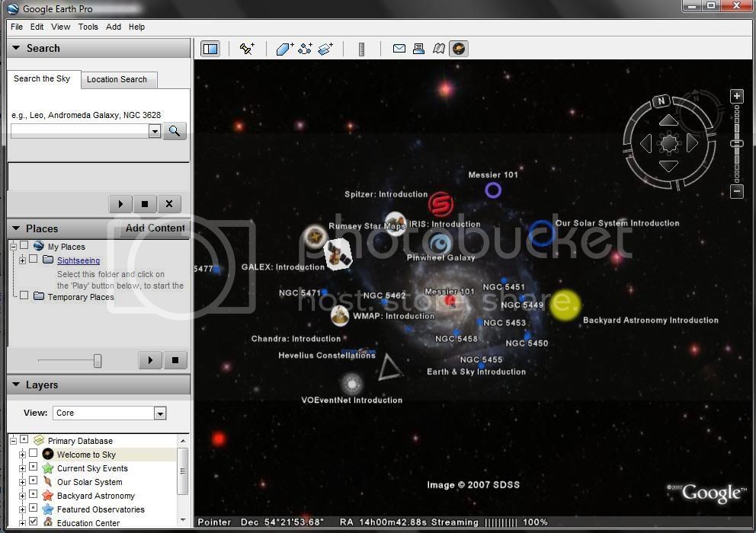Switch to the Location Search tab
Viewport: 756px width, 533px height.
(117, 79)
